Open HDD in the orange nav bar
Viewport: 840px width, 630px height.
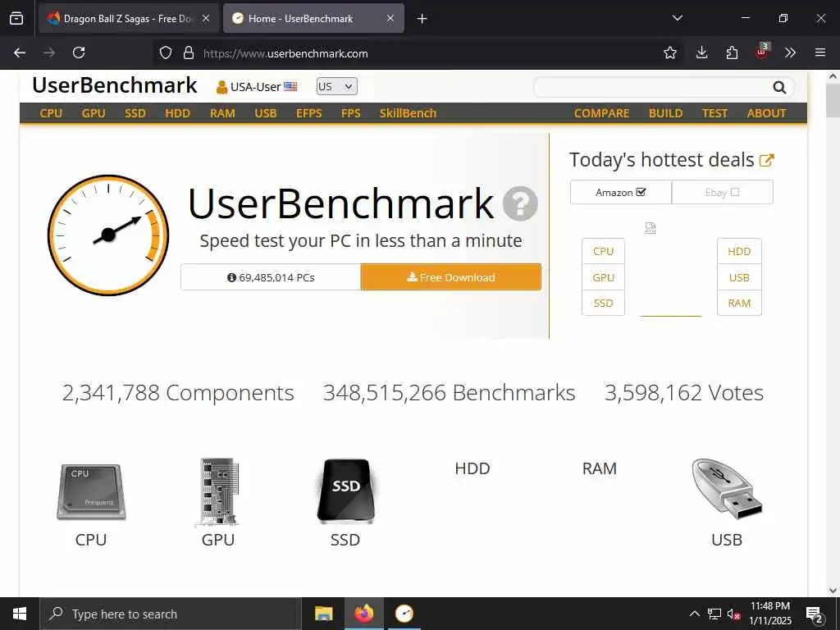pos(177,113)
